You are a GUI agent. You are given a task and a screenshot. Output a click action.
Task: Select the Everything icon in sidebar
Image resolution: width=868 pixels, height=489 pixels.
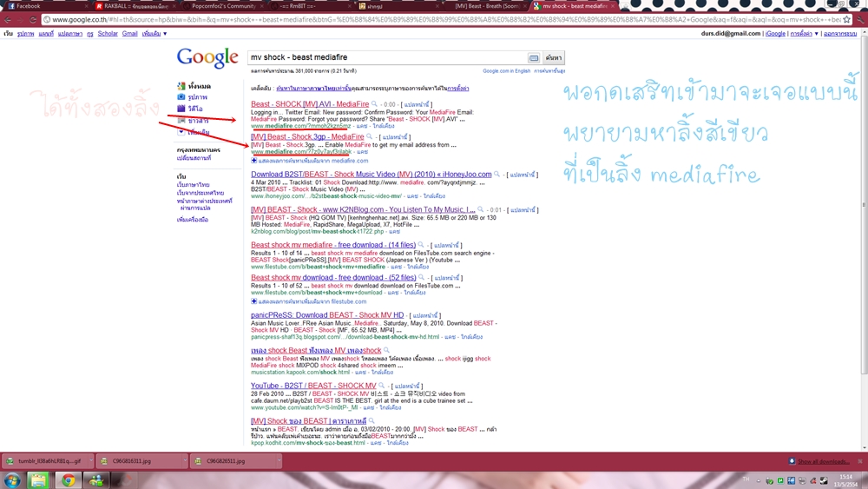tap(181, 86)
